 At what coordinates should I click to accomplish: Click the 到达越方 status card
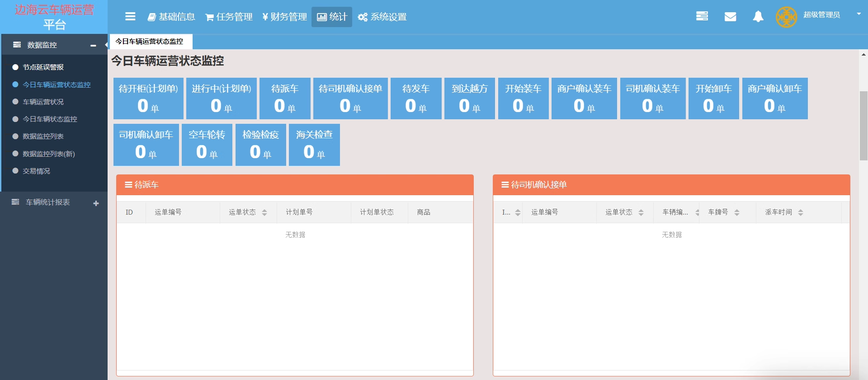coord(470,99)
